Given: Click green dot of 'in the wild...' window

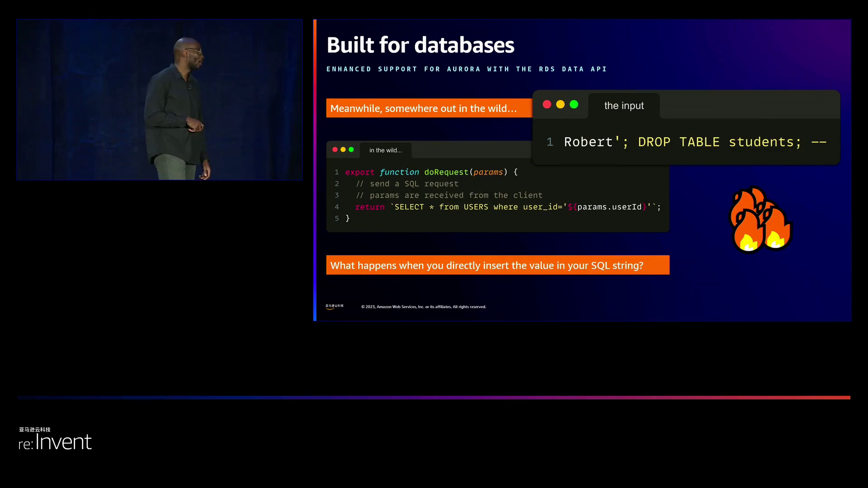Looking at the screenshot, I should tap(351, 150).
